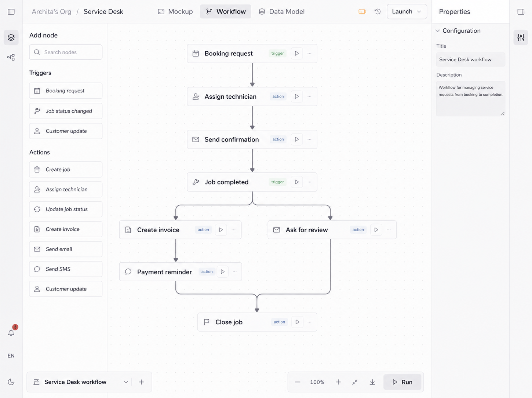532x398 pixels.
Task: Switch to dark mode moon icon
Action: point(11,382)
